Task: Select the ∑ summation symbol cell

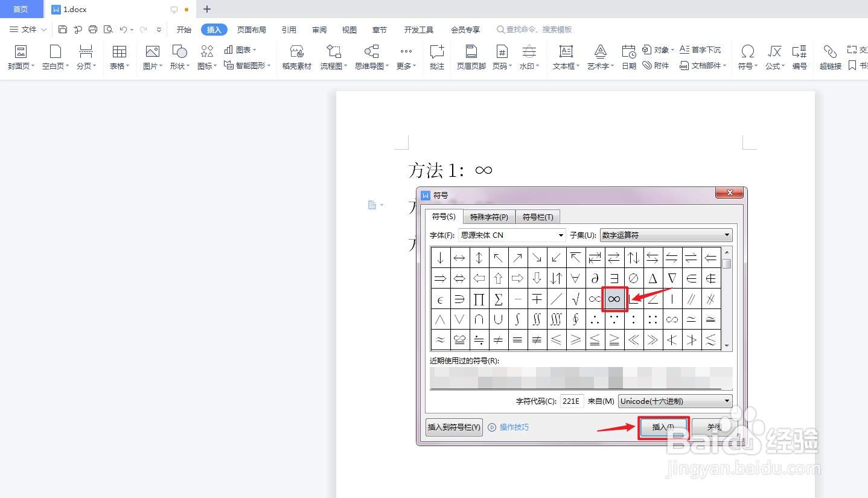Action: click(498, 299)
